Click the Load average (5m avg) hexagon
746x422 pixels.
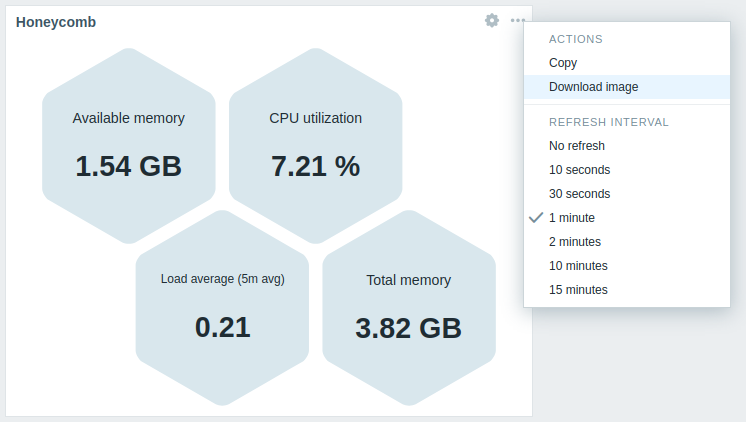pos(222,308)
